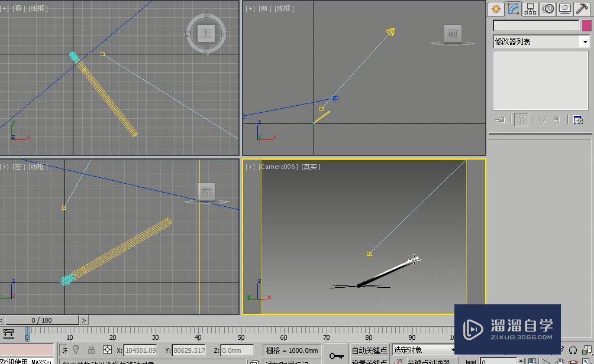This screenshot has width=594, height=364.
Task: Click the Top viewport ViewCube face
Action: pyautogui.click(x=206, y=34)
